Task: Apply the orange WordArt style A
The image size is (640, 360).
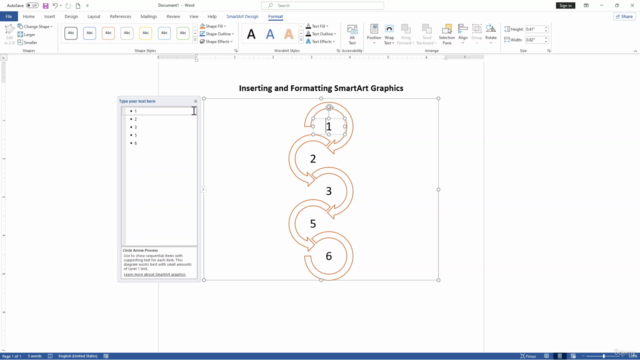Action: pyautogui.click(x=289, y=34)
